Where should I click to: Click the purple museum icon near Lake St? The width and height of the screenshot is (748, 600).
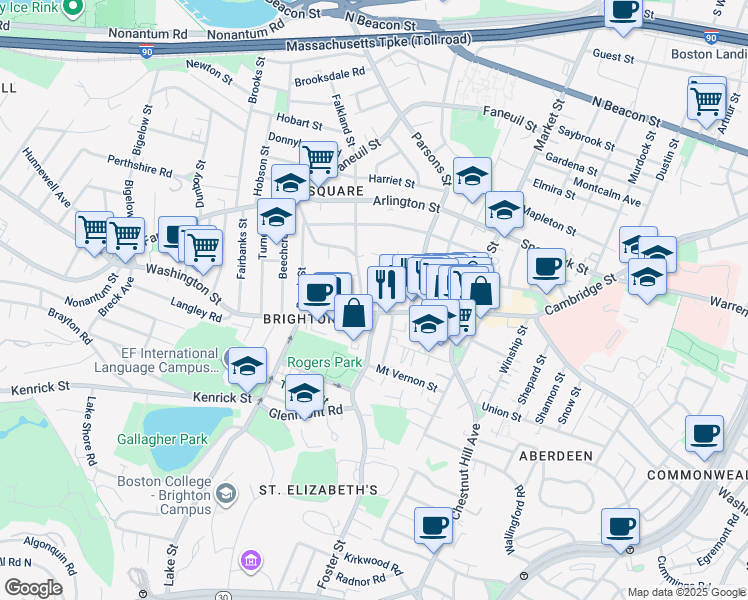[x=251, y=560]
